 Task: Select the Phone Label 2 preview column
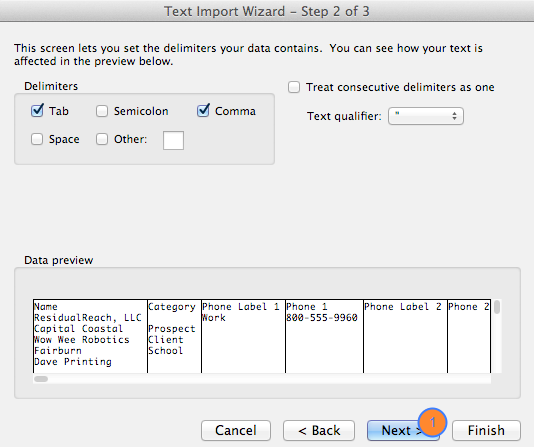point(405,336)
